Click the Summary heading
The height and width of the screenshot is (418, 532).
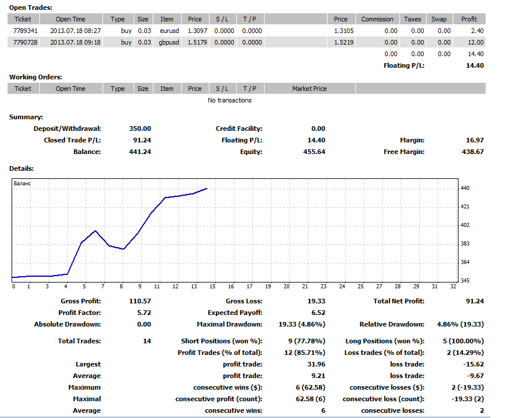(26, 117)
